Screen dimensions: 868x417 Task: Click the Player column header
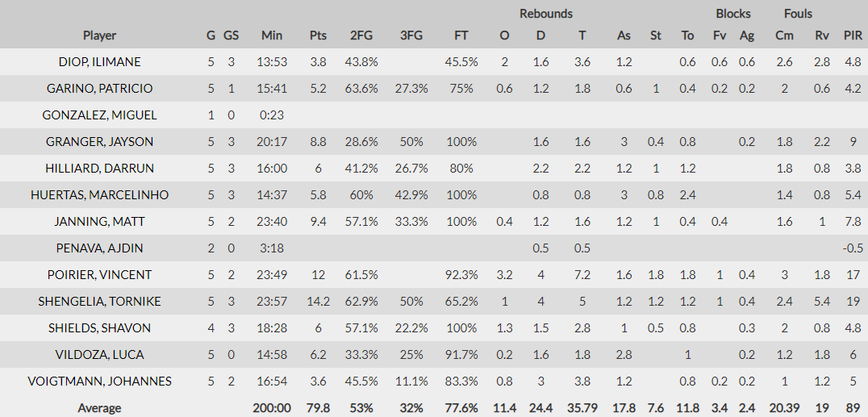(99, 35)
